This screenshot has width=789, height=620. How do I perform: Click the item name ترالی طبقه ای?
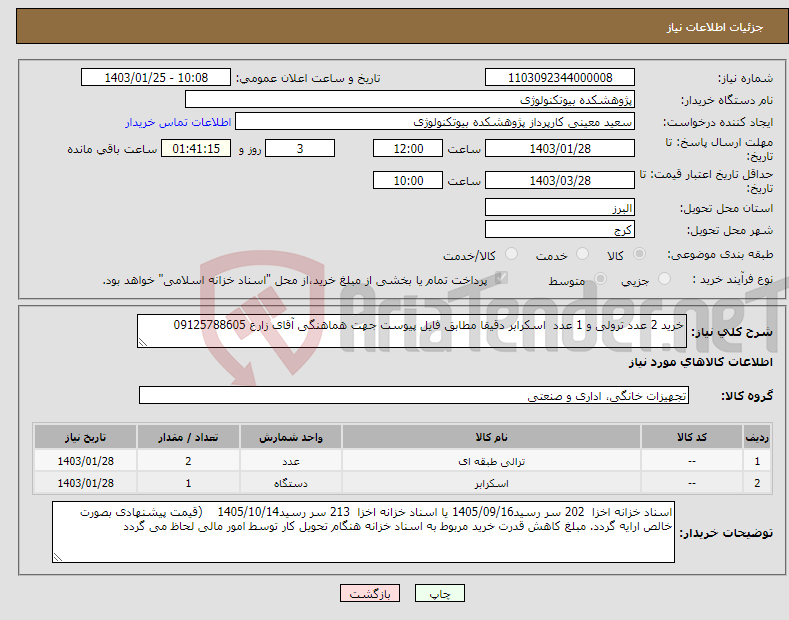tap(492, 461)
